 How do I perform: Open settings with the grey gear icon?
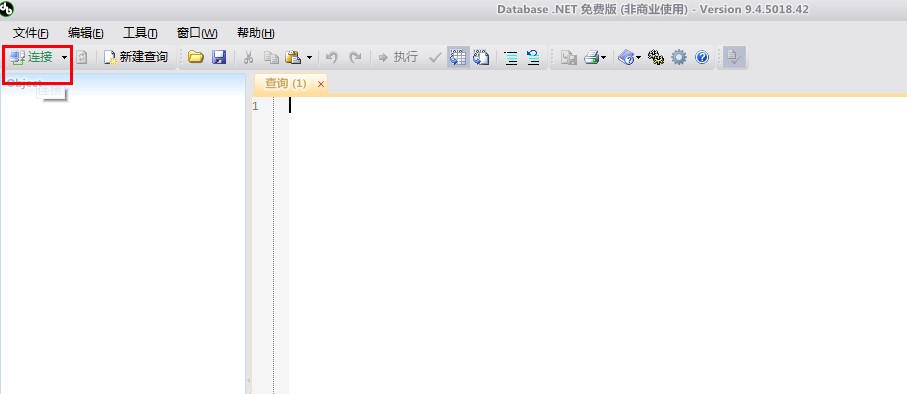679,57
